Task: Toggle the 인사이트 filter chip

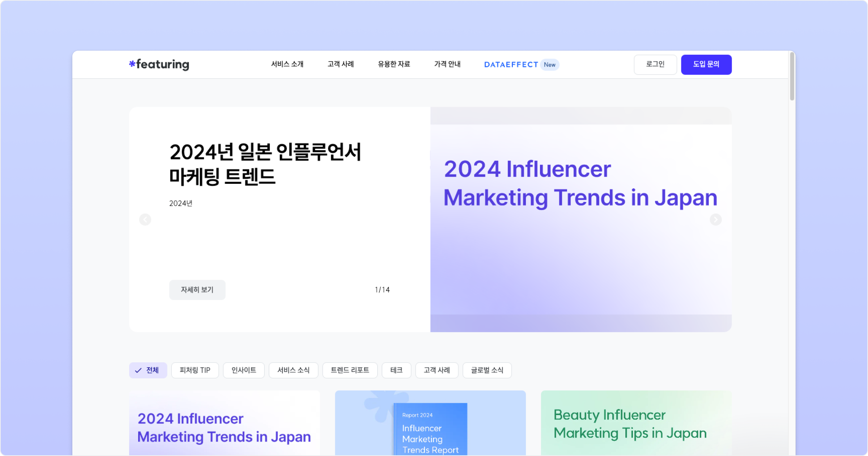Action: coord(244,370)
